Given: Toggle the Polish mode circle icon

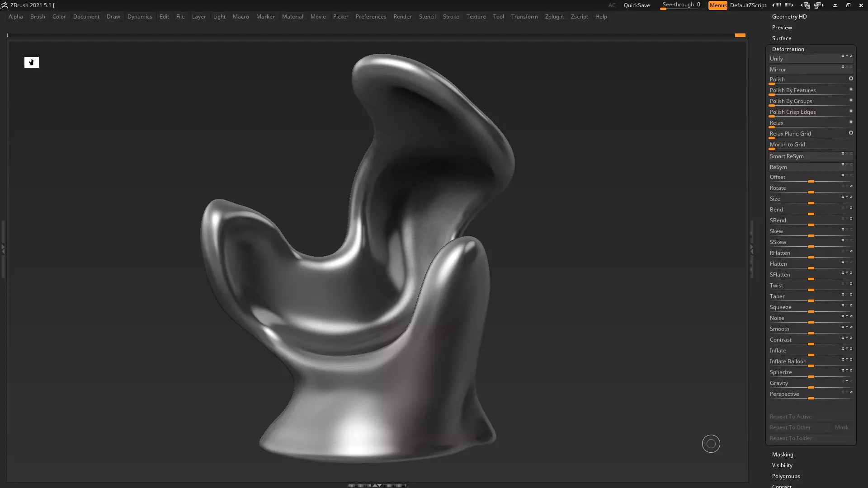Looking at the screenshot, I should pyautogui.click(x=851, y=79).
